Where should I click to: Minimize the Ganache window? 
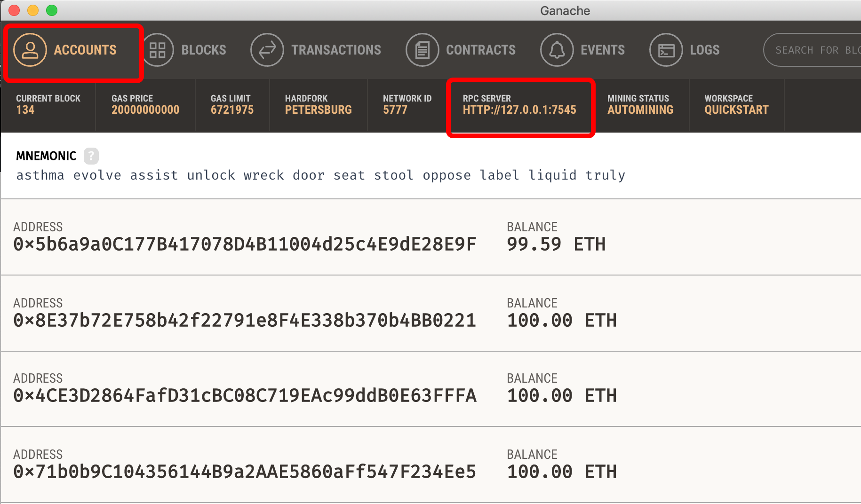click(33, 10)
